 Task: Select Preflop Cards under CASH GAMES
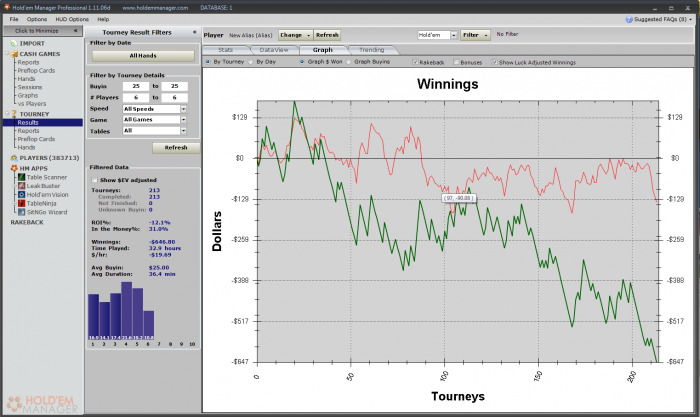point(36,71)
